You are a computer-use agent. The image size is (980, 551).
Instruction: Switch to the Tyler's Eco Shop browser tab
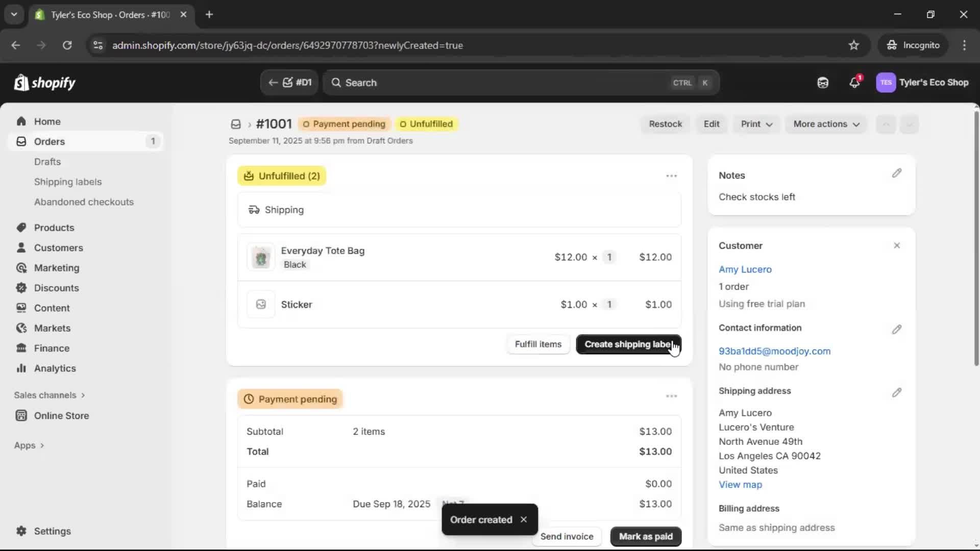click(102, 15)
